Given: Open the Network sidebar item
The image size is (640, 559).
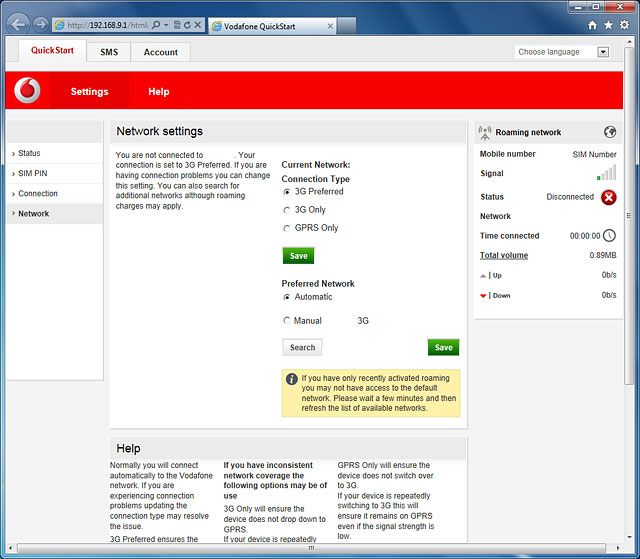Looking at the screenshot, I should point(55,213).
